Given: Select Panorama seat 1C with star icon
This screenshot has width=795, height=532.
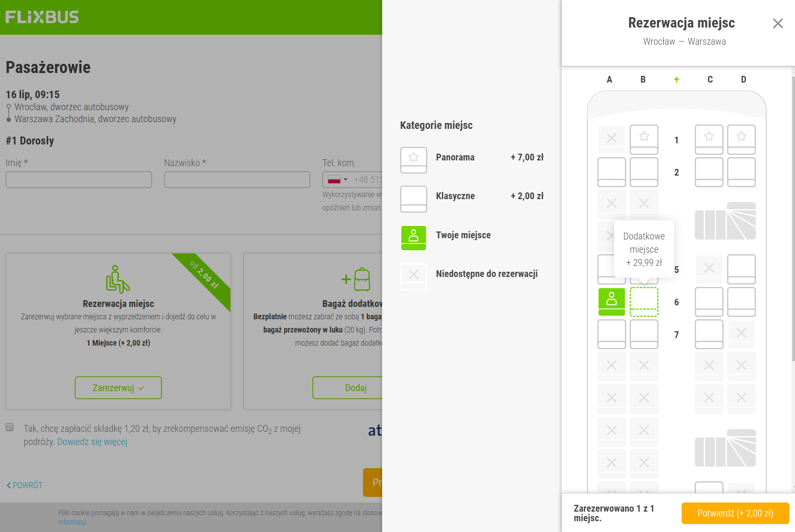Looking at the screenshot, I should 709,139.
